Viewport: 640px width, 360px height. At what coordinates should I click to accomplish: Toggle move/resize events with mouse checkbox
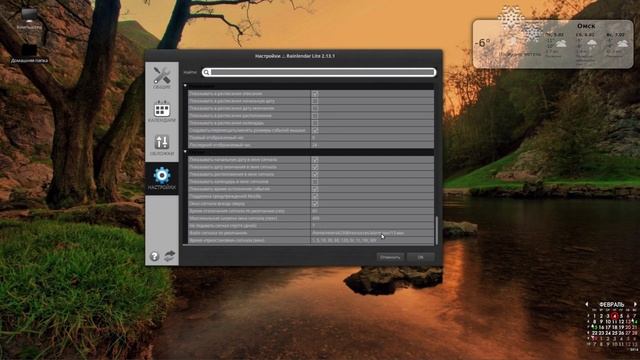point(315,130)
